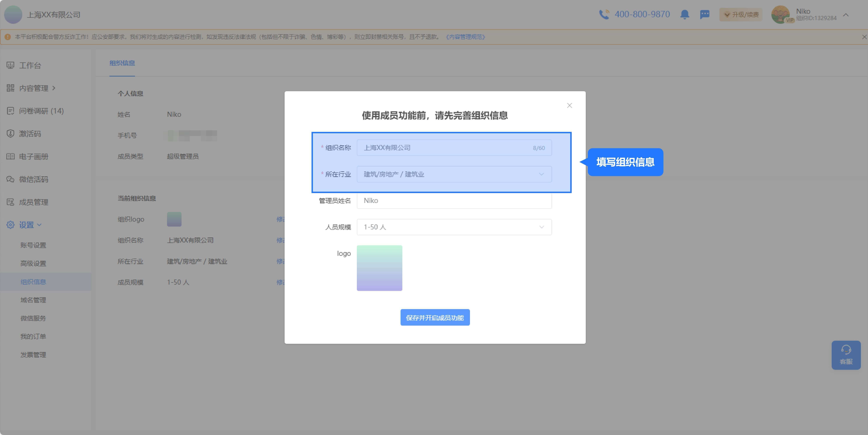Expand the Niko account menu arrow
The width and height of the screenshot is (868, 435).
(x=846, y=15)
